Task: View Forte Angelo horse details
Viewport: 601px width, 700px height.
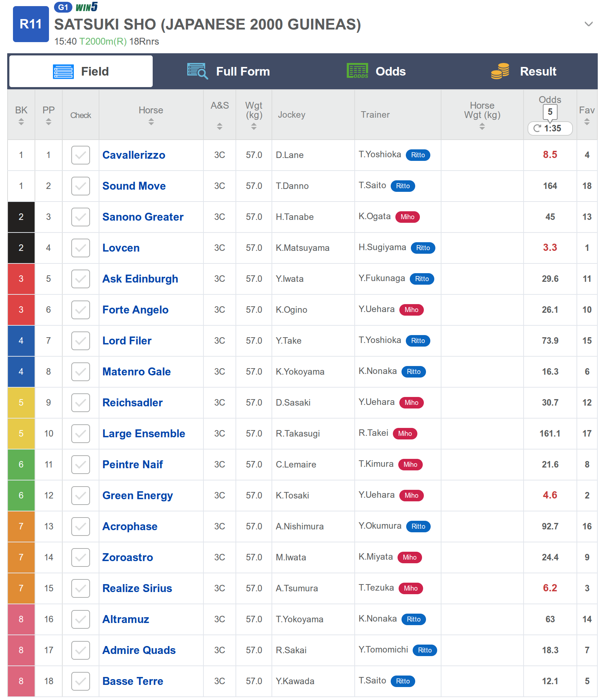Action: click(x=135, y=310)
